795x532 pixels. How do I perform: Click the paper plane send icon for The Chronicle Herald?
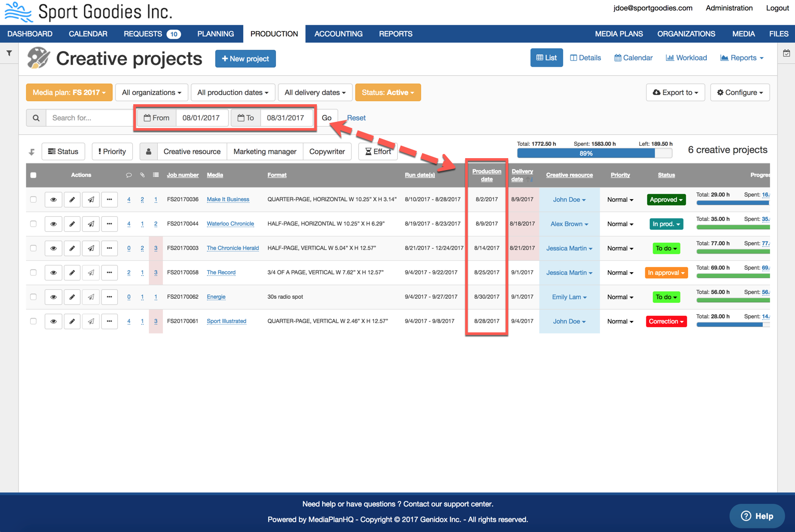91,248
